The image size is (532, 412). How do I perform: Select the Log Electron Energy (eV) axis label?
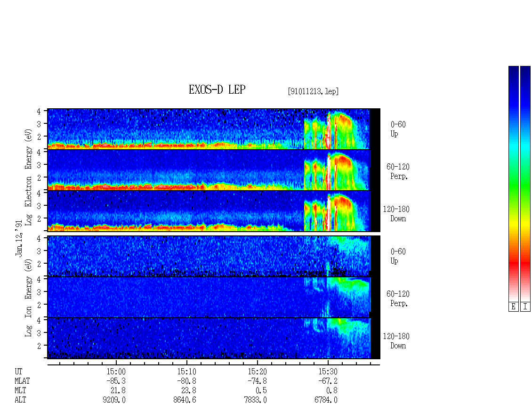(29, 177)
